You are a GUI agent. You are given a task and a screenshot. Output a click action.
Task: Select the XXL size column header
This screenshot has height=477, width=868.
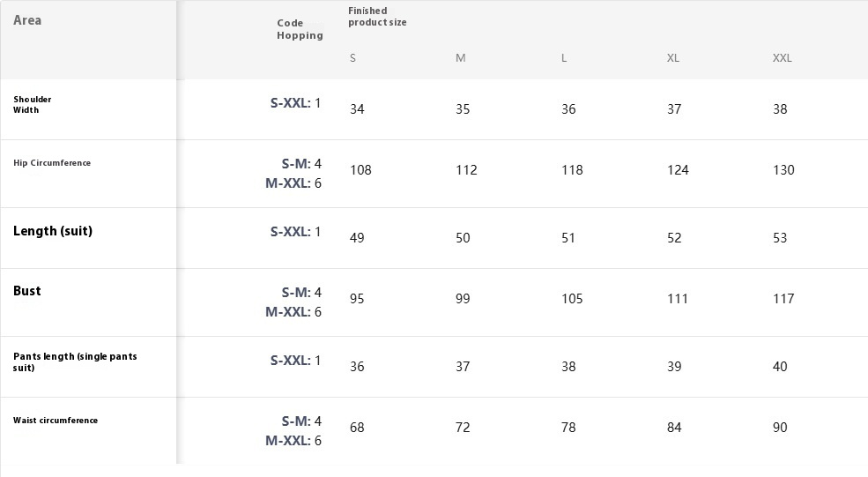[782, 58]
